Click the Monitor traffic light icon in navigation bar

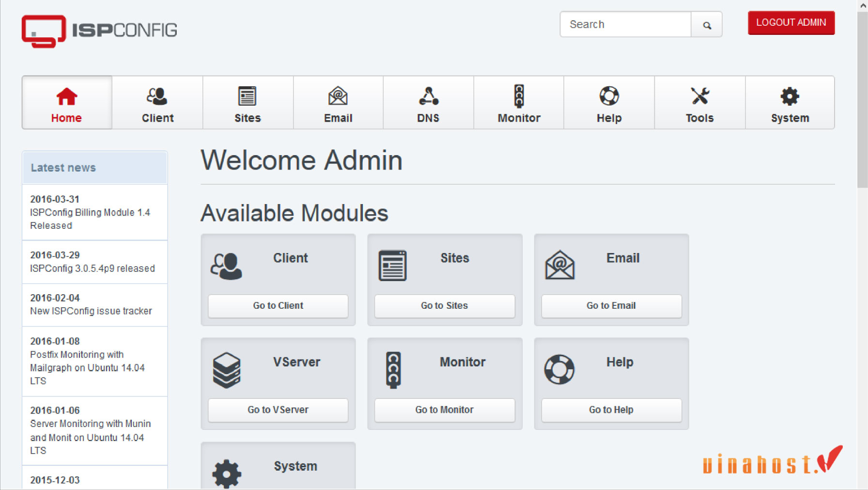click(x=519, y=96)
